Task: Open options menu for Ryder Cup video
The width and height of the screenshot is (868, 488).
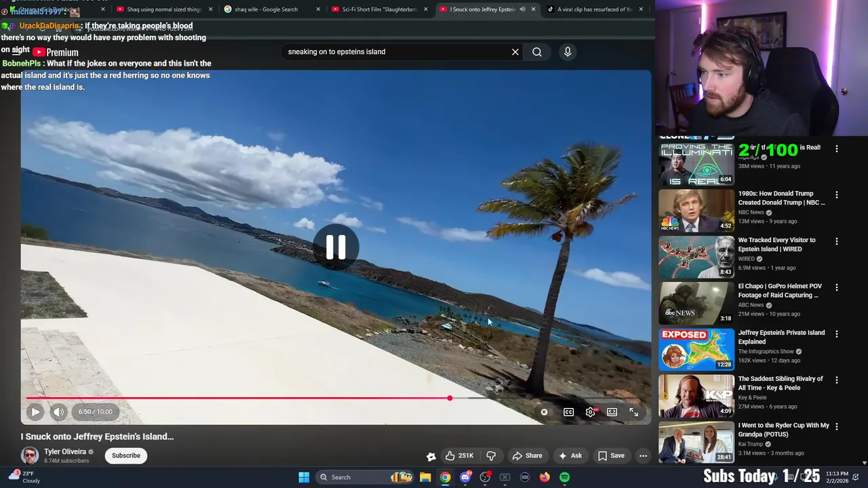Action: click(836, 426)
